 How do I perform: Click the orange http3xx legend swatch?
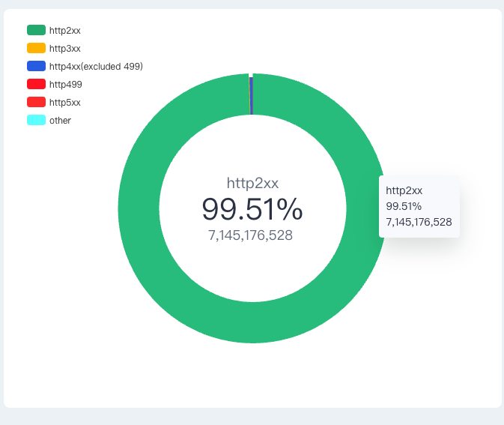36,48
